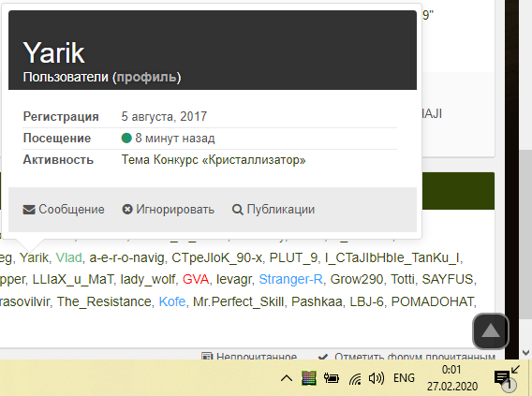Click registration date 5 августа, 2017
This screenshot has height=396, width=532.
coord(164,117)
